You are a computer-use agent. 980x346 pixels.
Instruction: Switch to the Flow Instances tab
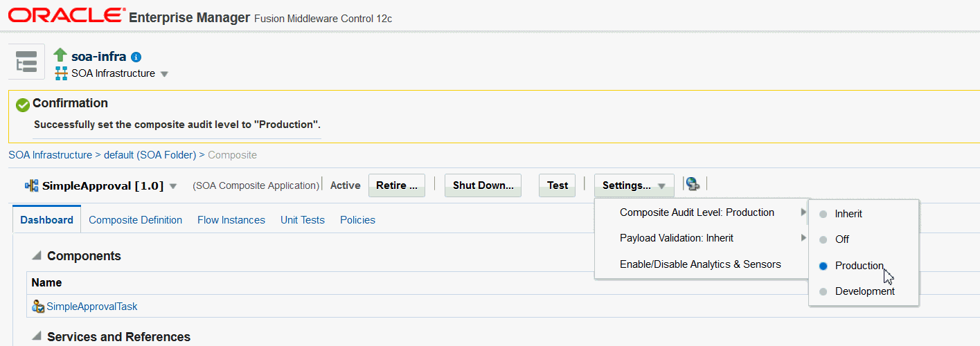[x=231, y=220]
